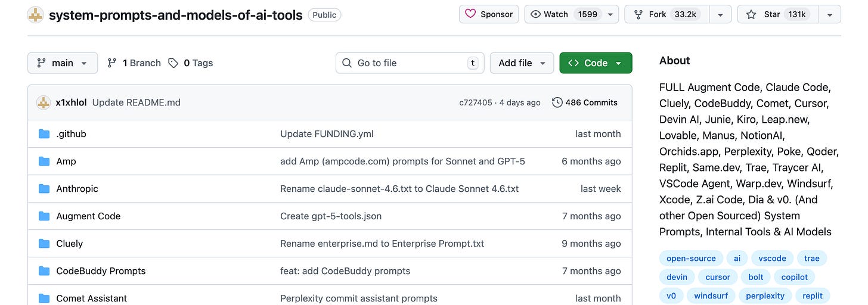Click the x1xhlol committer avatar

[44, 102]
